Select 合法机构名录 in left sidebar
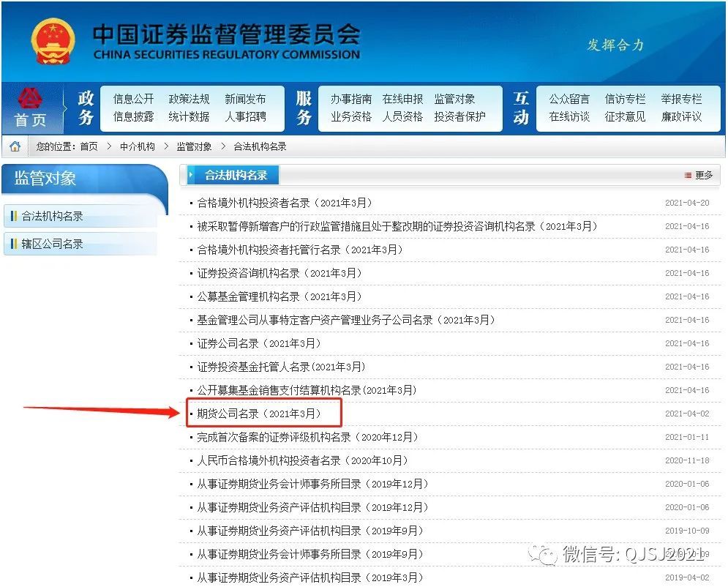Viewport: 728px width, 587px height. [80, 216]
